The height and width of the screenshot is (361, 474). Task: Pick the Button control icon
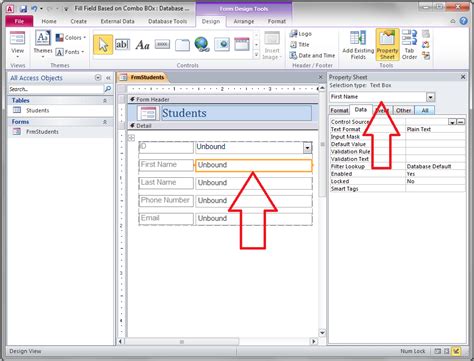[162, 44]
